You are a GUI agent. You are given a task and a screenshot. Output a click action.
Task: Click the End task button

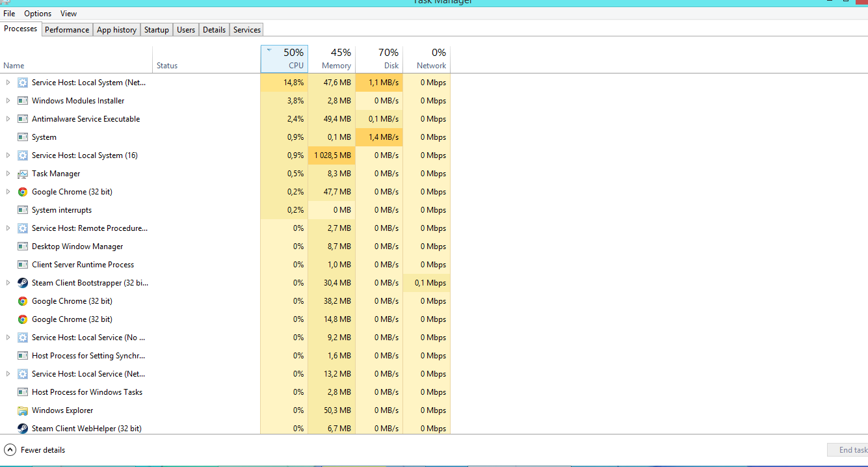848,450
